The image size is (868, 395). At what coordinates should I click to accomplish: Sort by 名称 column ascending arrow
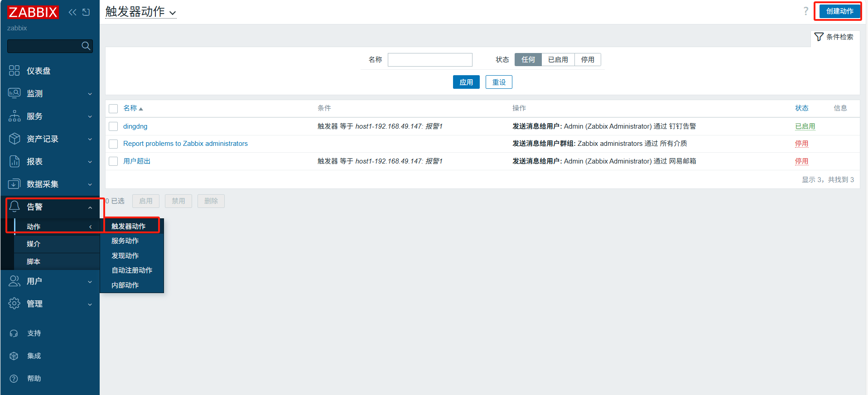pyautogui.click(x=141, y=109)
